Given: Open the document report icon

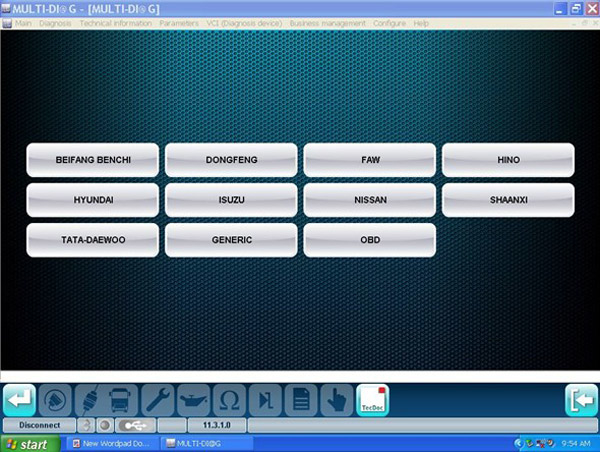Looking at the screenshot, I should click(300, 400).
